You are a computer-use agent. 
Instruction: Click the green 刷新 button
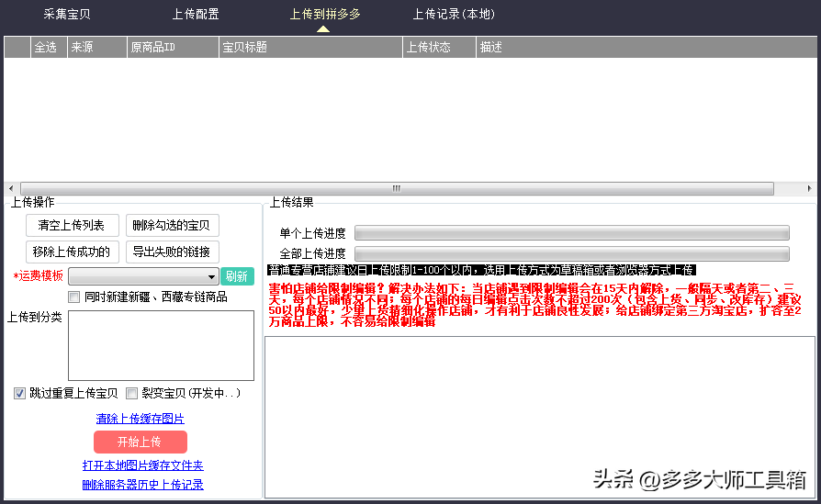(237, 276)
